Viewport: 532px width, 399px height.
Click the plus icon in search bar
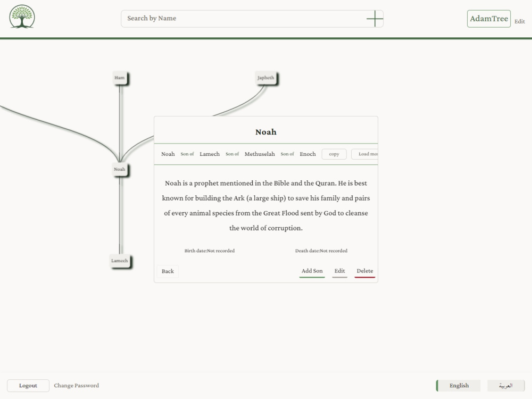pyautogui.click(x=375, y=18)
